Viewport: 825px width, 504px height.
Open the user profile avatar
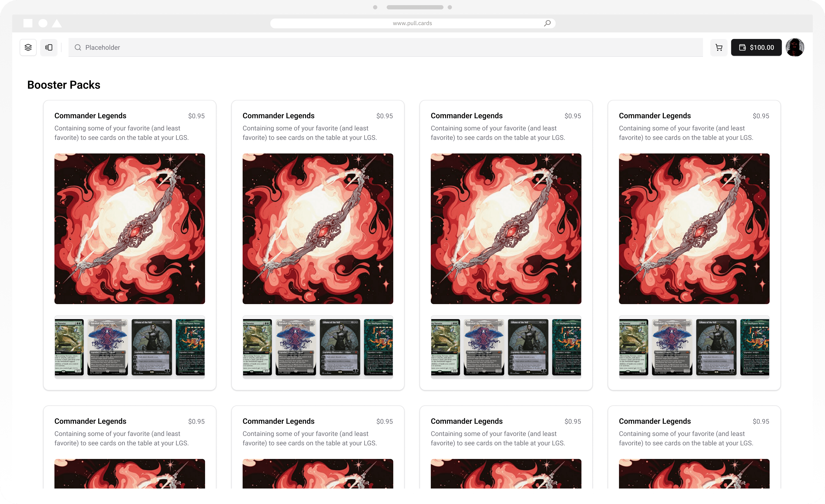[x=794, y=48]
